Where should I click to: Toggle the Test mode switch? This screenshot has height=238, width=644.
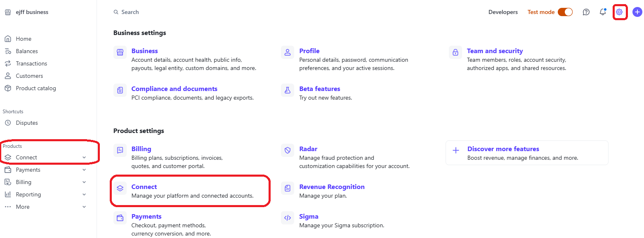565,12
